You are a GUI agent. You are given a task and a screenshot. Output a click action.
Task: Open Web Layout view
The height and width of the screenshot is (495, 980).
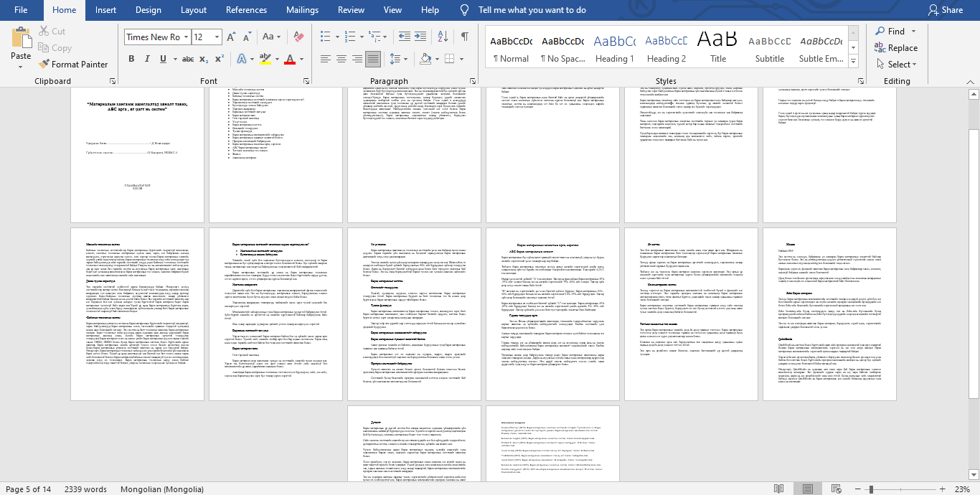(x=838, y=489)
